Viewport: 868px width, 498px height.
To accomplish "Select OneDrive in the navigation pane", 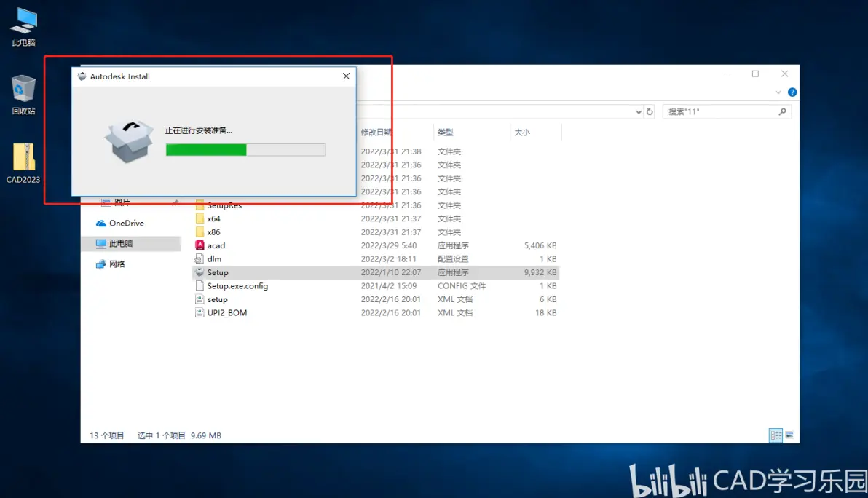I will 127,223.
